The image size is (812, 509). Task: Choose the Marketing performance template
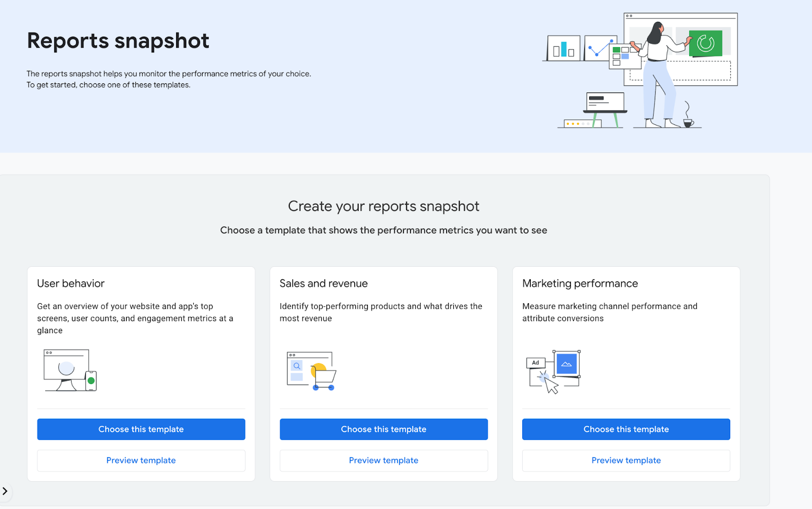626,429
